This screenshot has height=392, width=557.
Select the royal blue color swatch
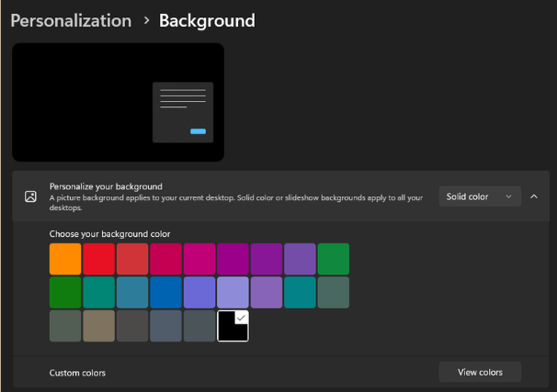click(x=165, y=292)
